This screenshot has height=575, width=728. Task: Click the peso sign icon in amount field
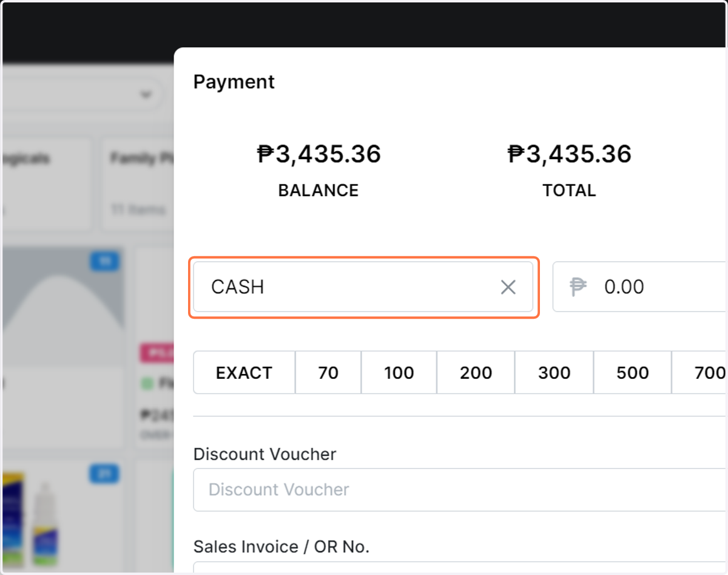579,287
